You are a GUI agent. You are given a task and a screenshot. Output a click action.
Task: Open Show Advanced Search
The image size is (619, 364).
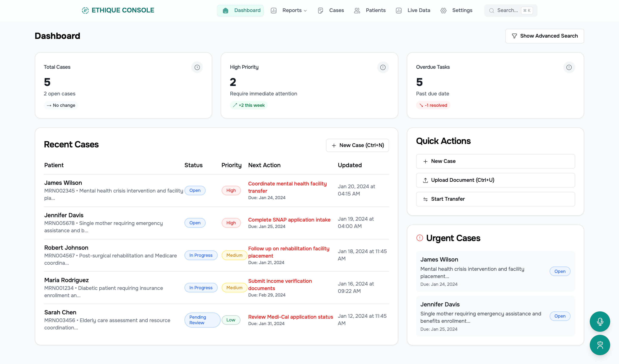[x=544, y=36]
